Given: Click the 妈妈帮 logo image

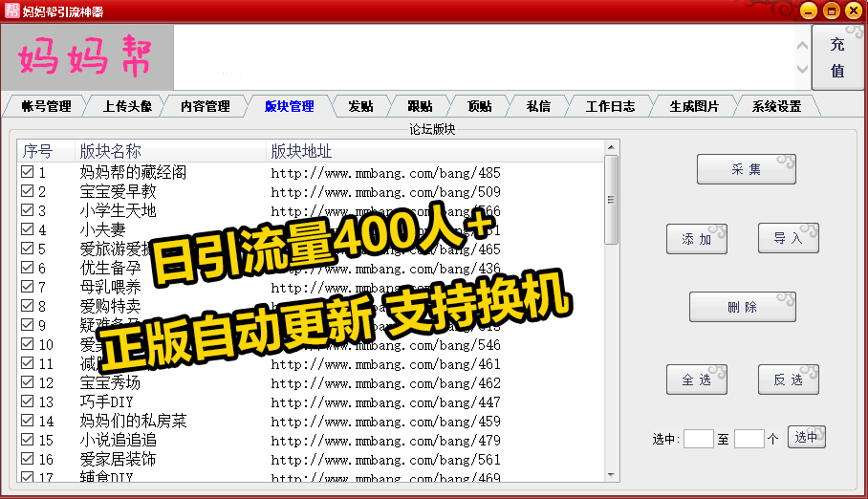Looking at the screenshot, I should (87, 57).
